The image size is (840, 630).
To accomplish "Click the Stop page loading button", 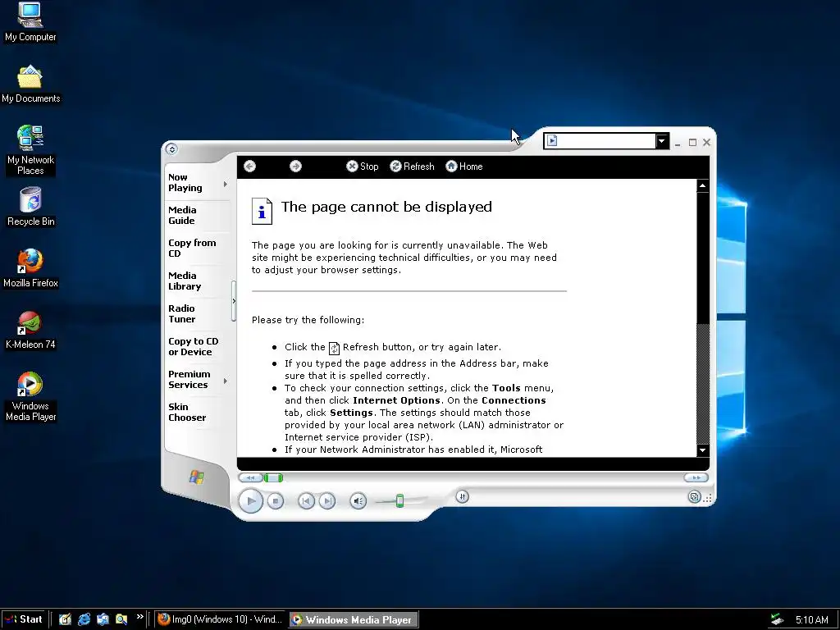I will [x=362, y=167].
